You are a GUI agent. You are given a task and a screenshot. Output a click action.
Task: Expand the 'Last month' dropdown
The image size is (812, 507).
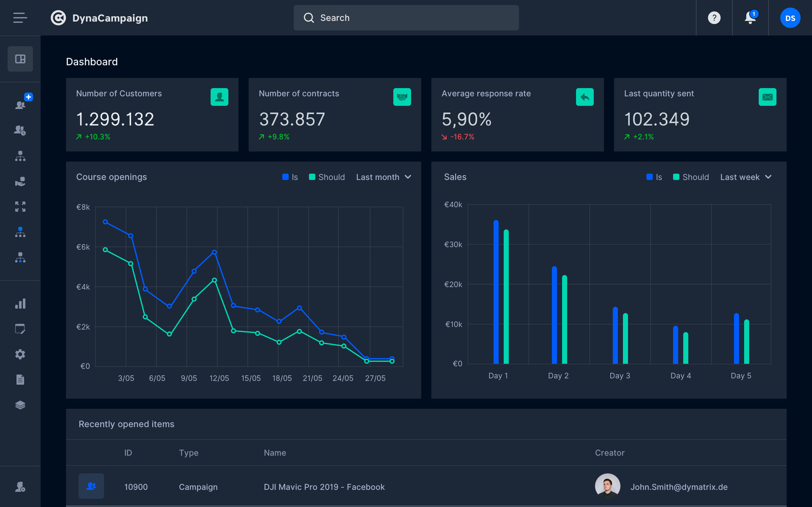[383, 177]
